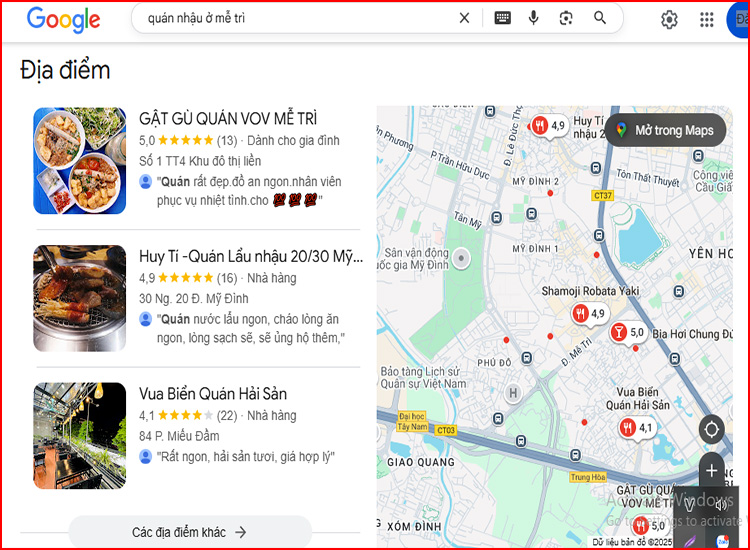This screenshot has height=550, width=750.
Task: Zoom in map with plus button
Action: (711, 471)
